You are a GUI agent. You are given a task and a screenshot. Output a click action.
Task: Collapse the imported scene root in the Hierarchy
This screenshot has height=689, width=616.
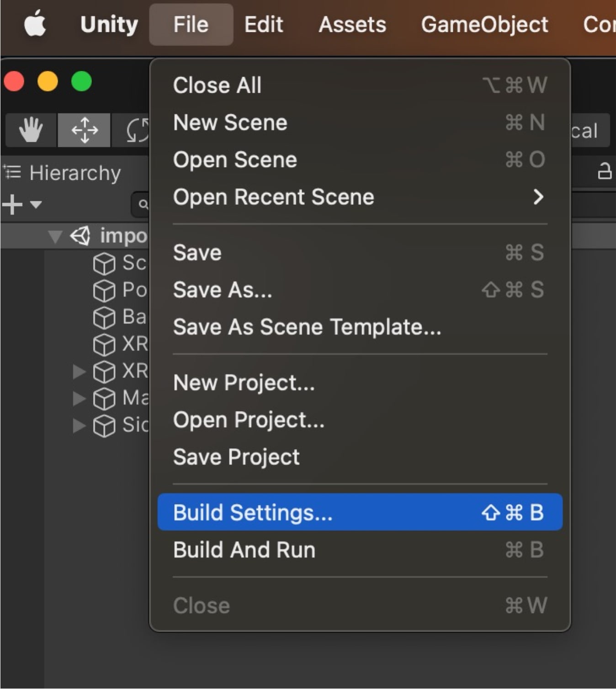click(56, 236)
